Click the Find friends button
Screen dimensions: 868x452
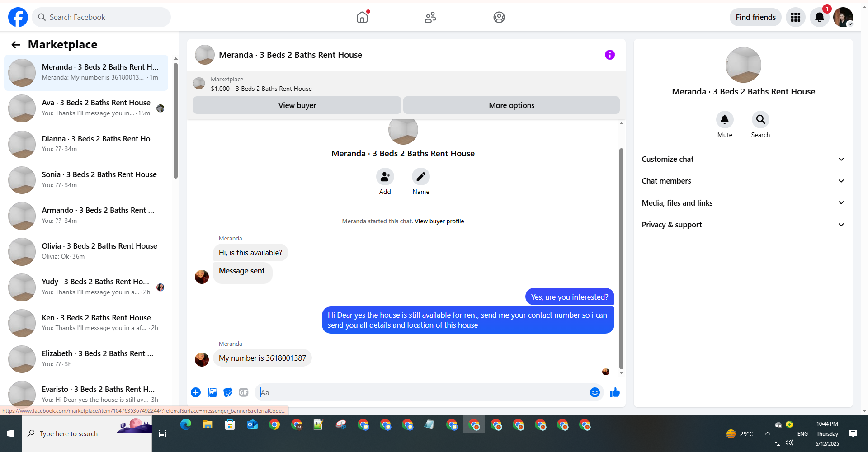[755, 17]
